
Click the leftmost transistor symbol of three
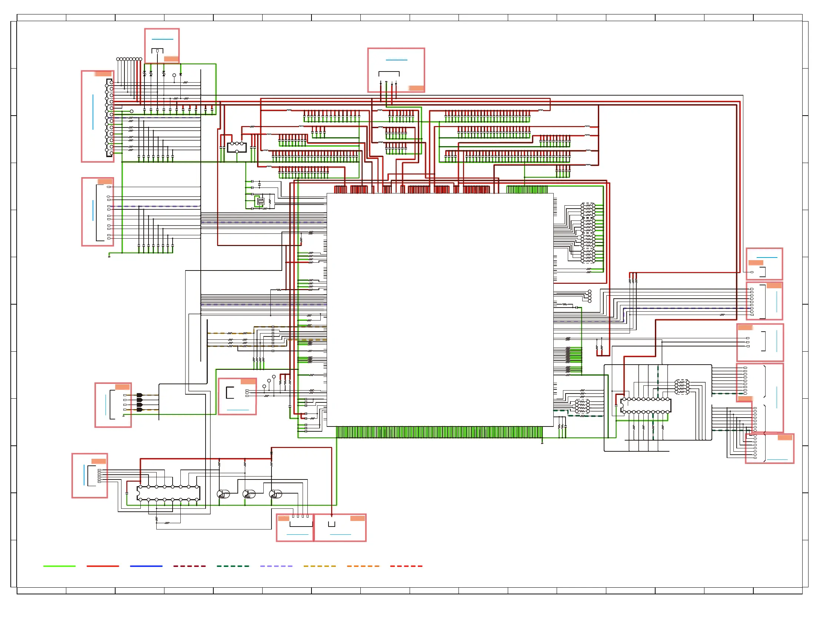pos(223,494)
